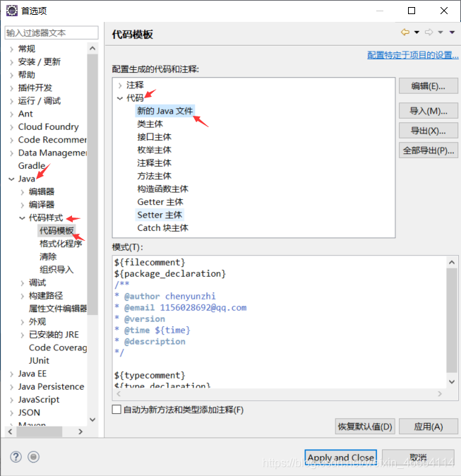This screenshot has width=461, height=476.
Task: Toggle 自动为新方法和类型添加注释 checkbox
Action: click(116, 409)
